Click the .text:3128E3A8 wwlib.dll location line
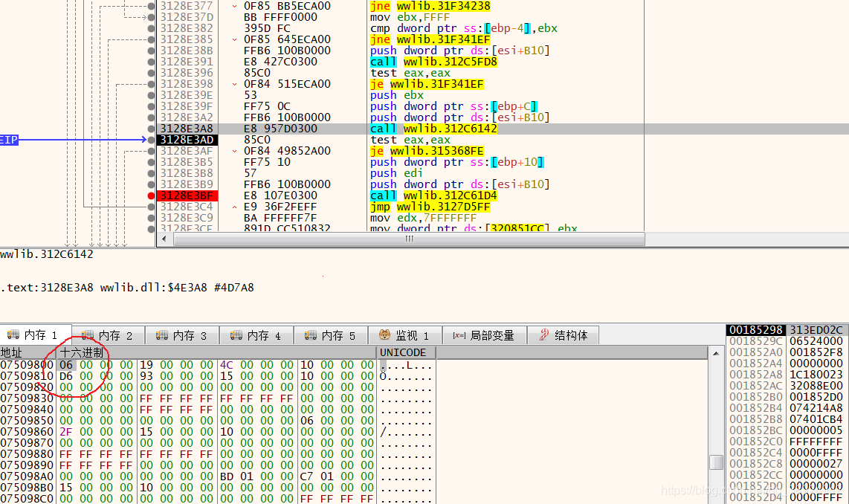This screenshot has width=849, height=504. click(126, 288)
